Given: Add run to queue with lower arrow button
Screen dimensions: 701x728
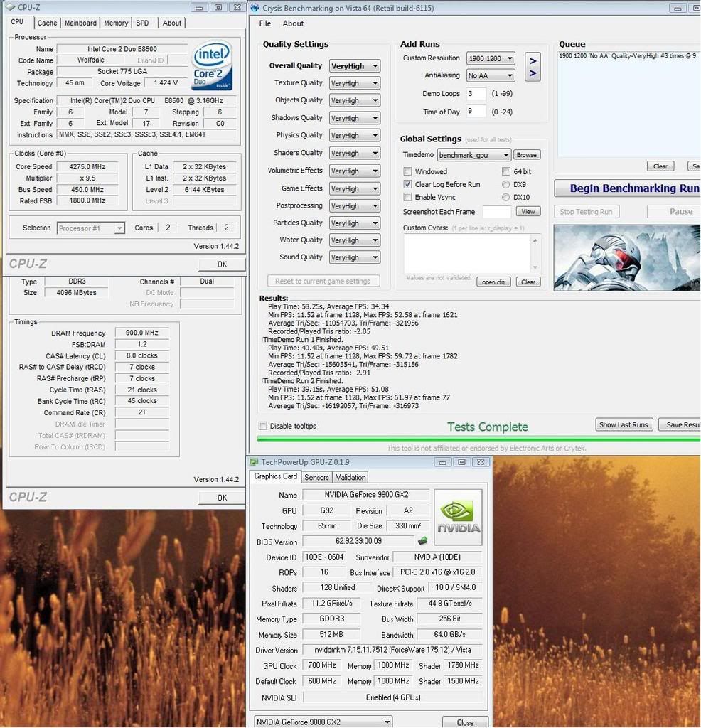Looking at the screenshot, I should pyautogui.click(x=533, y=73).
